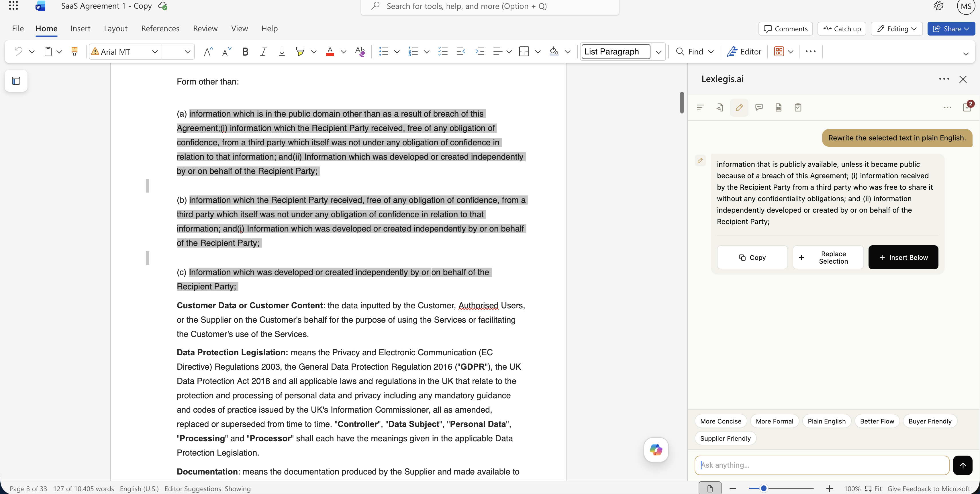Click the Lexlegis pencil rewrite icon
Image resolution: width=980 pixels, height=494 pixels.
point(739,108)
